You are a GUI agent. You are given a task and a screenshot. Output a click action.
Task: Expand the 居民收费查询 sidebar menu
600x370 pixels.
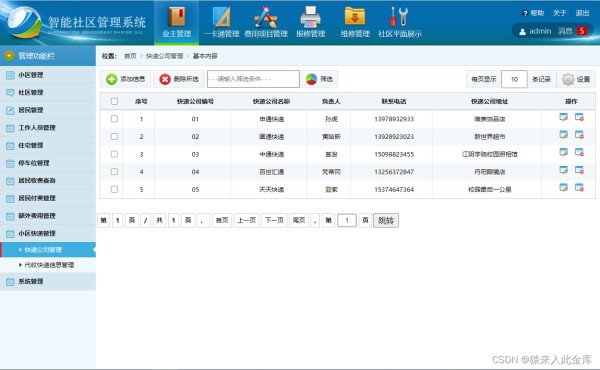(48, 181)
